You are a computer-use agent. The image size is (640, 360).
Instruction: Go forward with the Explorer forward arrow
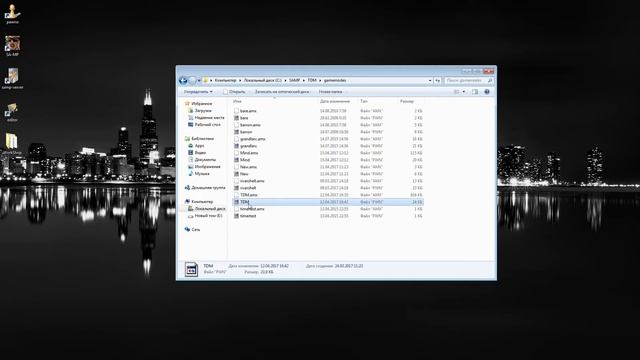click(x=192, y=81)
